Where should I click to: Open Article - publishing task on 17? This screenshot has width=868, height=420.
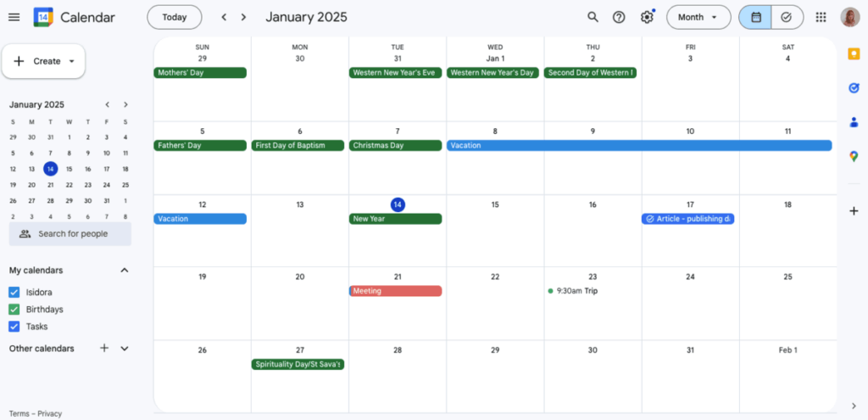688,219
